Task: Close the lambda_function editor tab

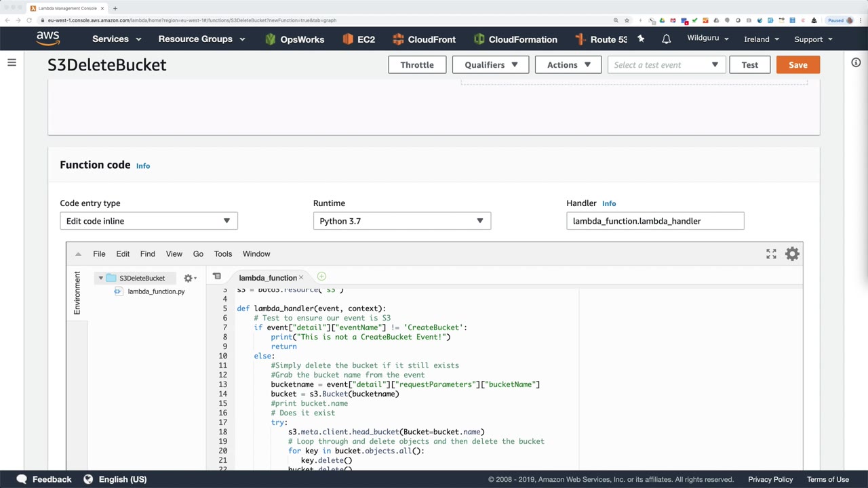Action: tap(301, 277)
